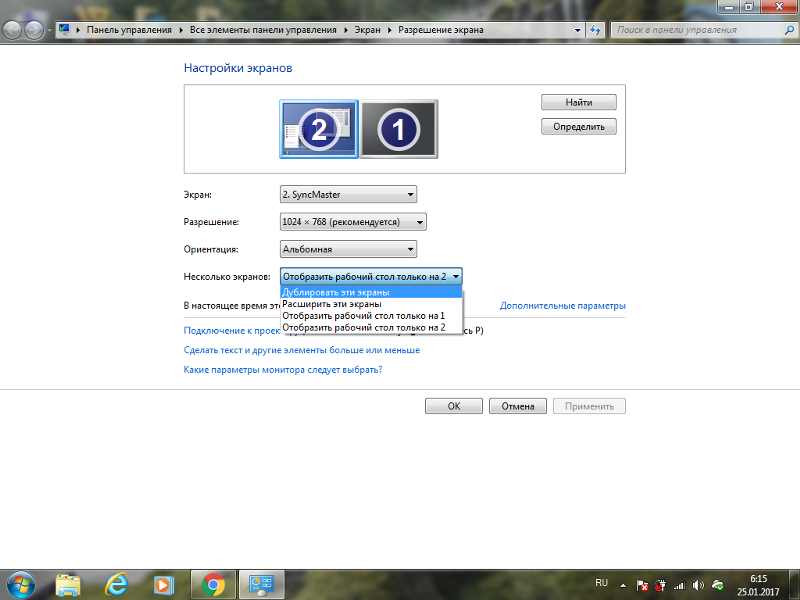This screenshot has width=800, height=600.
Task: Open Action Center flag icon
Action: tap(642, 585)
